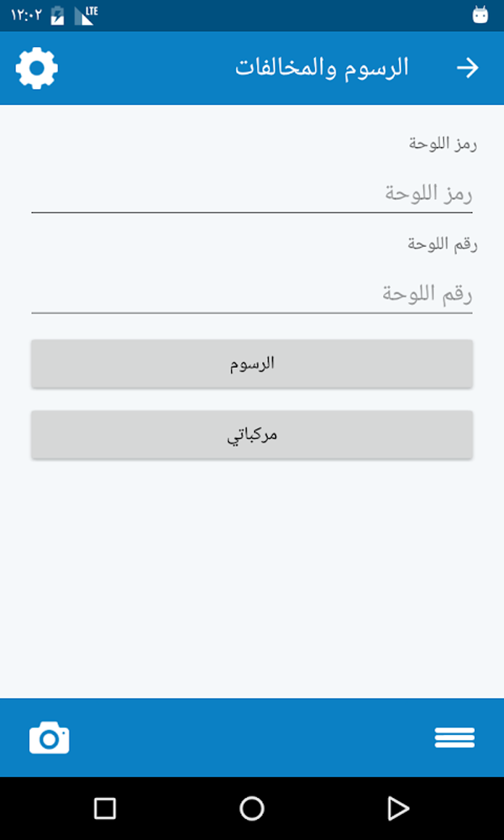Open the hamburger menu in the bottom bar

click(x=455, y=738)
